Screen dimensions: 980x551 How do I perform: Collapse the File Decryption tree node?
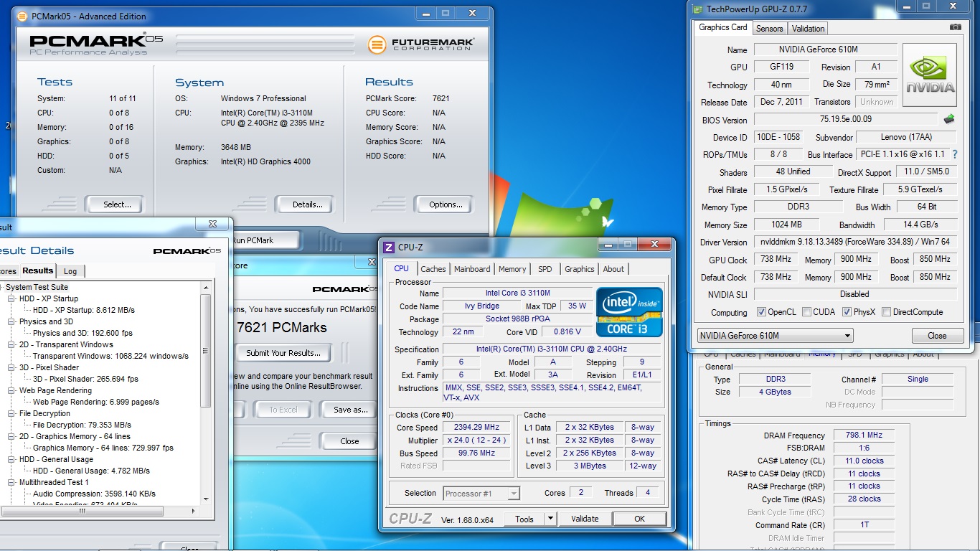click(11, 413)
